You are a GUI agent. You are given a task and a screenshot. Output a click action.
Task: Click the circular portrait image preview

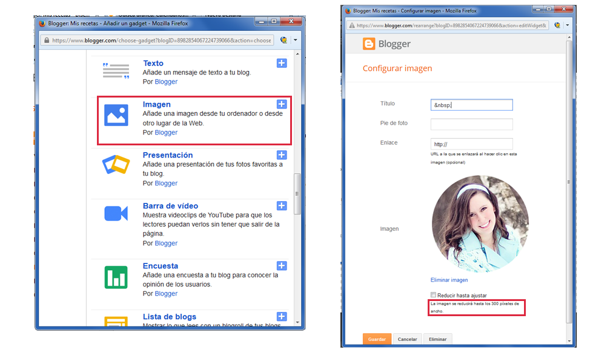[x=480, y=223]
